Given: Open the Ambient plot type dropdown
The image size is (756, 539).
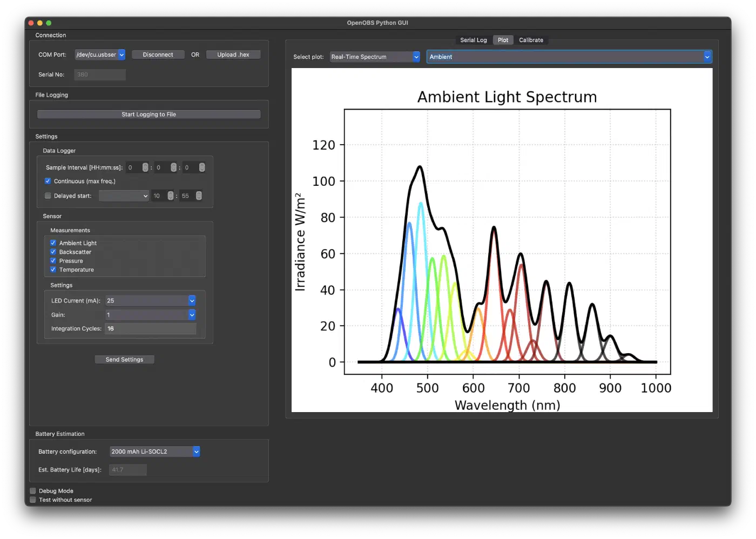Looking at the screenshot, I should point(569,57).
